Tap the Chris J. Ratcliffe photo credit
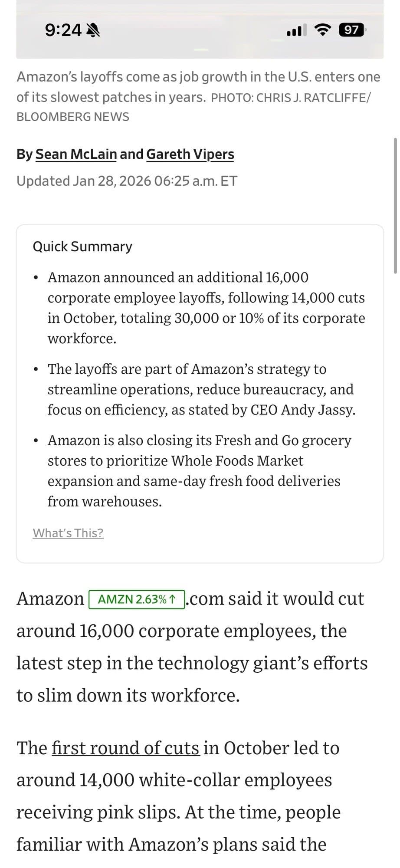 click(291, 98)
